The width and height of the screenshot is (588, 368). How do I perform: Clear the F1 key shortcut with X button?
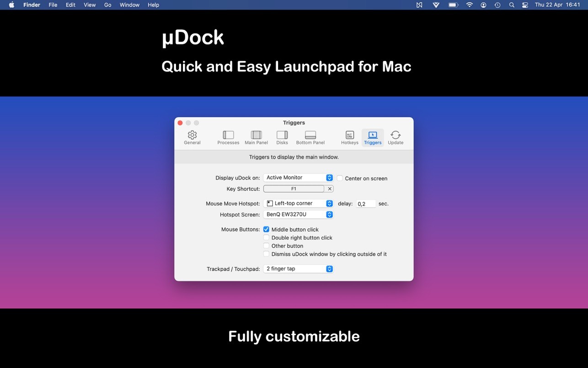330,189
